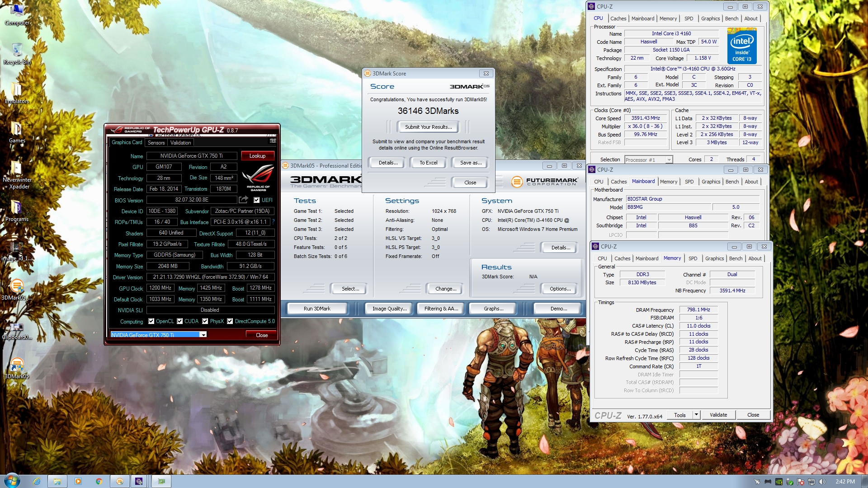Click the Validate button in CPU-Z
The height and width of the screenshot is (488, 868).
pos(718,415)
